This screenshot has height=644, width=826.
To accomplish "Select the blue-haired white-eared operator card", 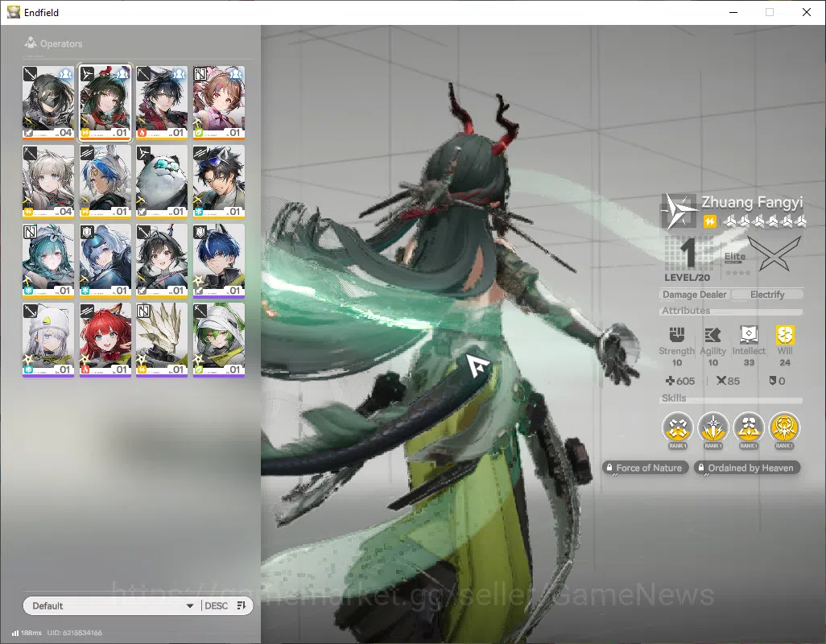I will 105,181.
